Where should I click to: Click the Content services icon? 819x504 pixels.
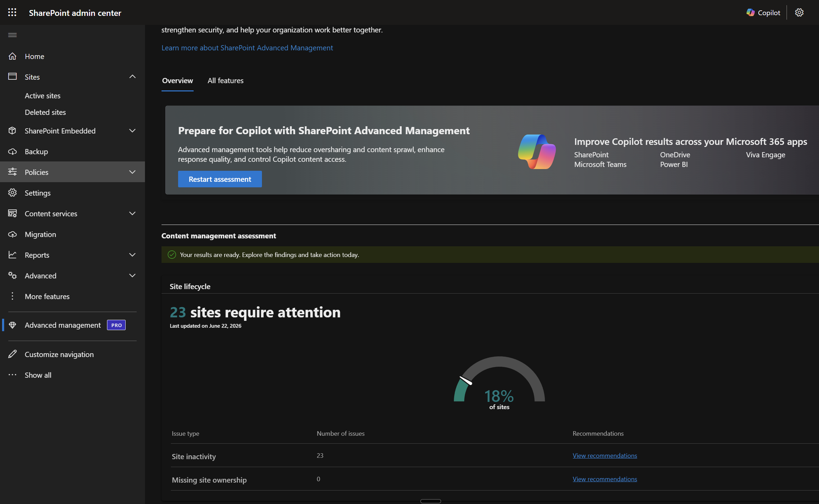point(12,214)
